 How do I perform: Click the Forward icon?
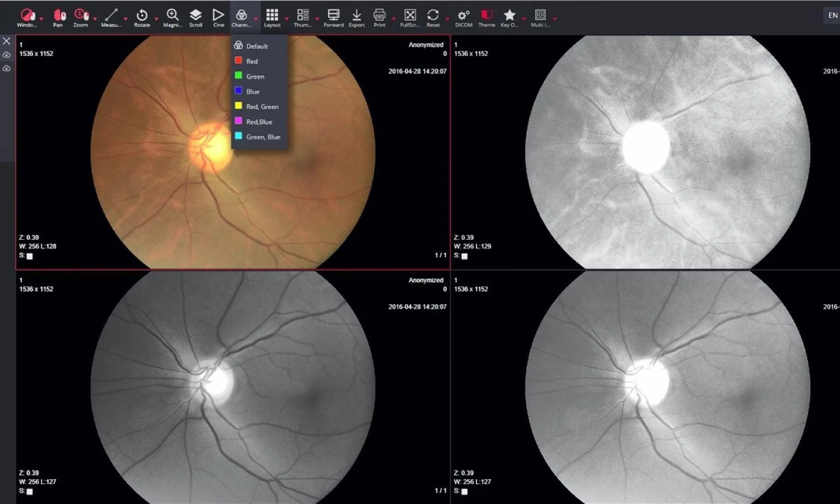point(334,15)
